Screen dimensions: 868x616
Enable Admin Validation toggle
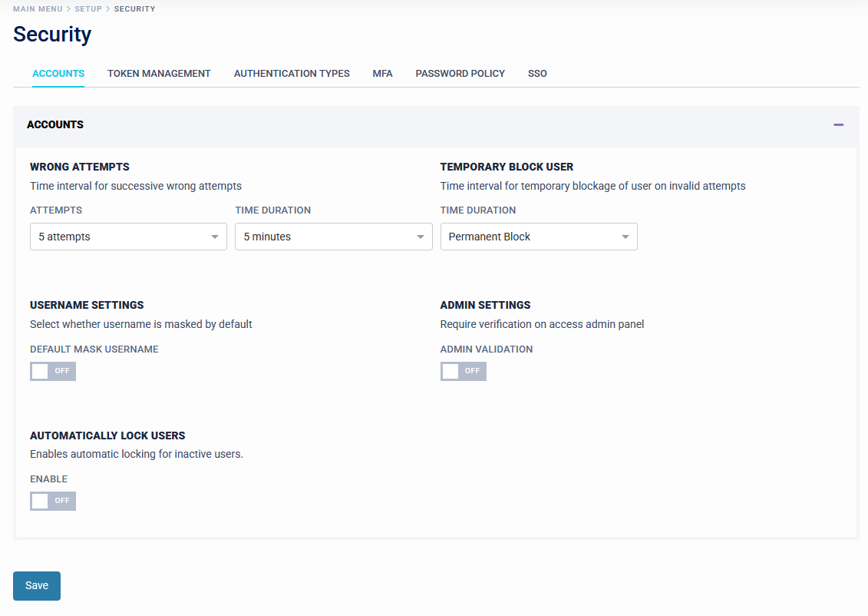(x=463, y=372)
